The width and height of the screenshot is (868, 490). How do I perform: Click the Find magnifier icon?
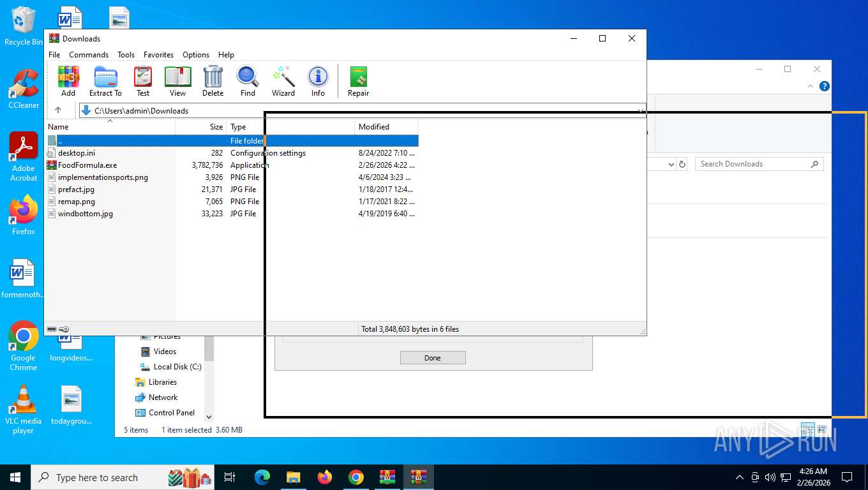pos(248,81)
